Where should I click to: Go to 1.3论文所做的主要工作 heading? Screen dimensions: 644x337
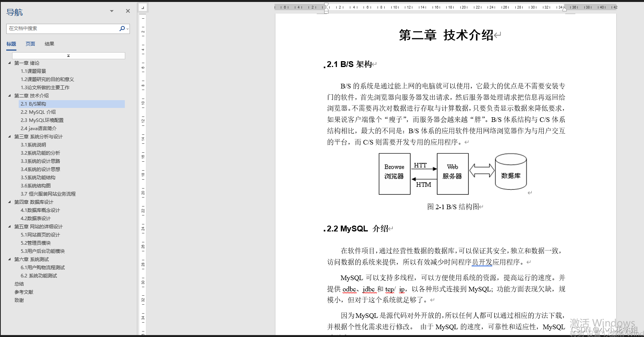(x=45, y=88)
